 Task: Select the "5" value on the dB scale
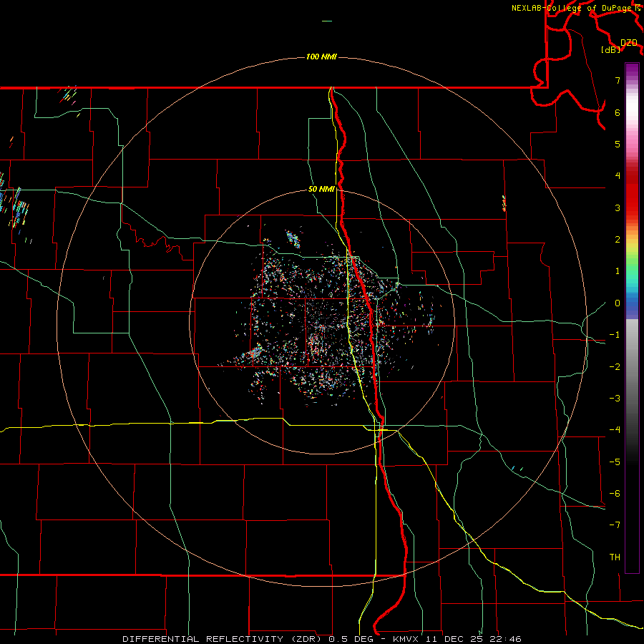(618, 144)
